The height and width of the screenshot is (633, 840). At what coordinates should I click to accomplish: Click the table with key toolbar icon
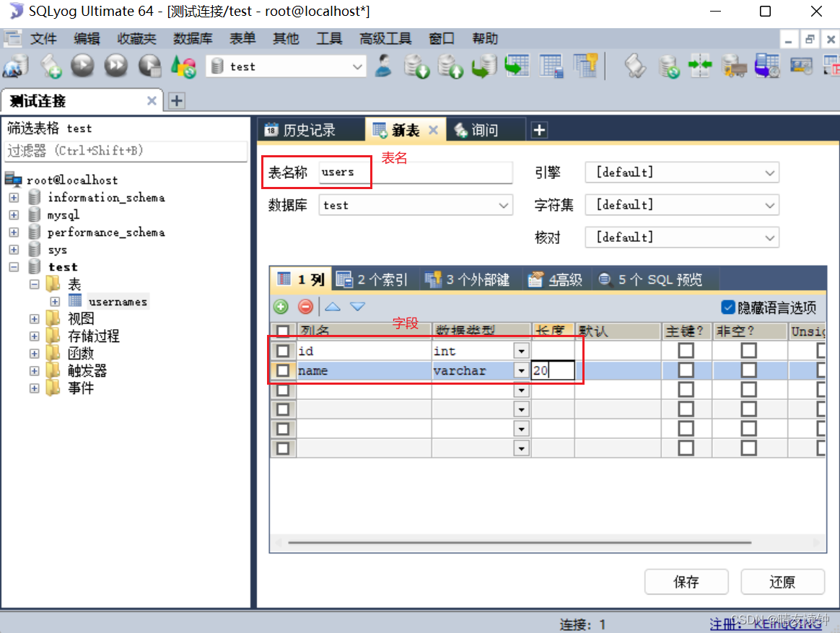pos(585,66)
